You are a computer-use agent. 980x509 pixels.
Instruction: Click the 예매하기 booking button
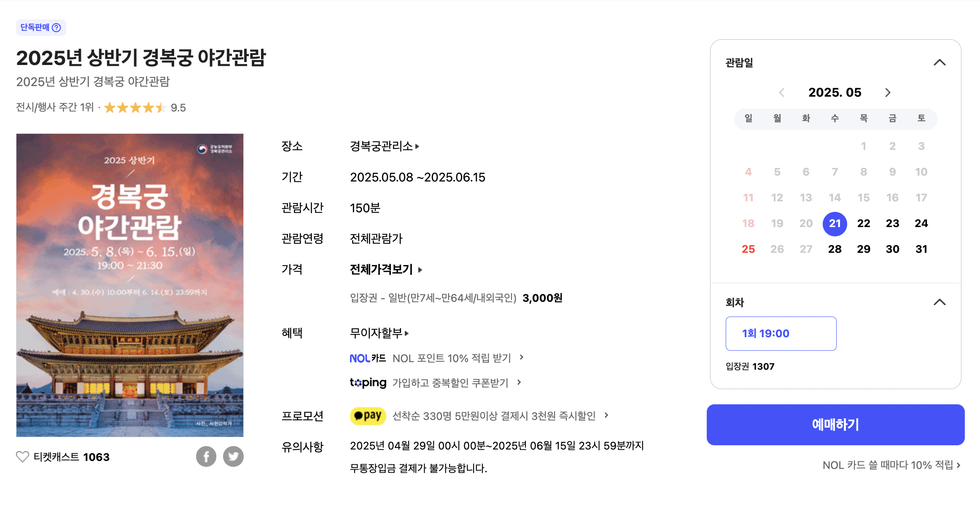836,425
